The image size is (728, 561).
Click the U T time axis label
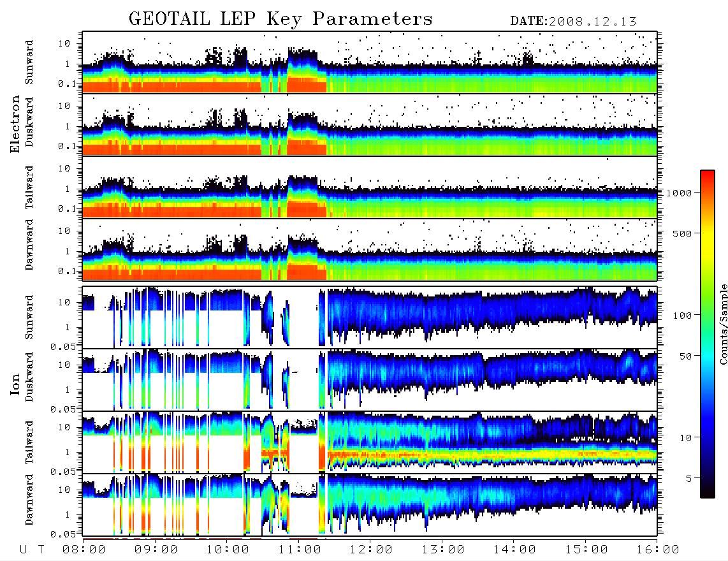coord(32,550)
